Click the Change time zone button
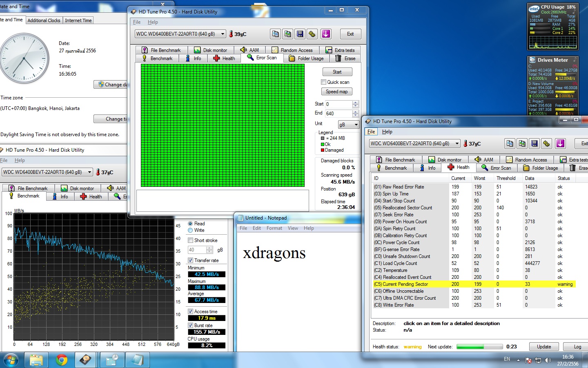The width and height of the screenshot is (588, 368). click(x=111, y=119)
